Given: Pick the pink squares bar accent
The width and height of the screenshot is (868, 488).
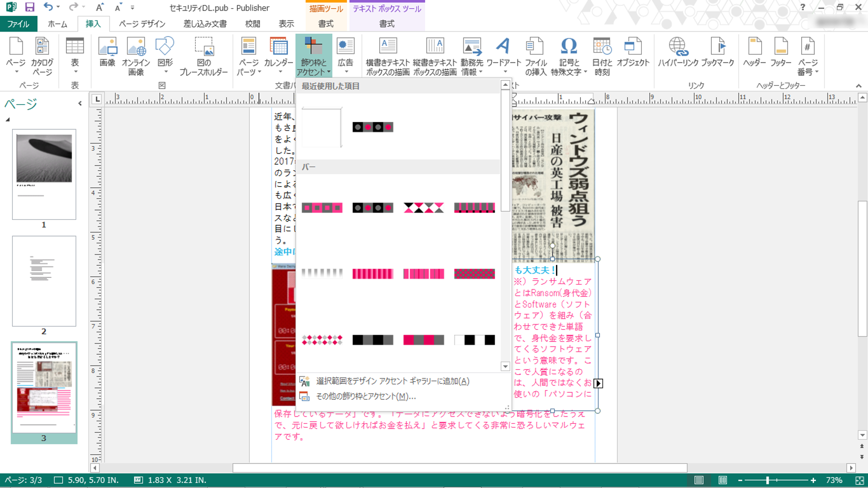Looking at the screenshot, I should [x=322, y=208].
